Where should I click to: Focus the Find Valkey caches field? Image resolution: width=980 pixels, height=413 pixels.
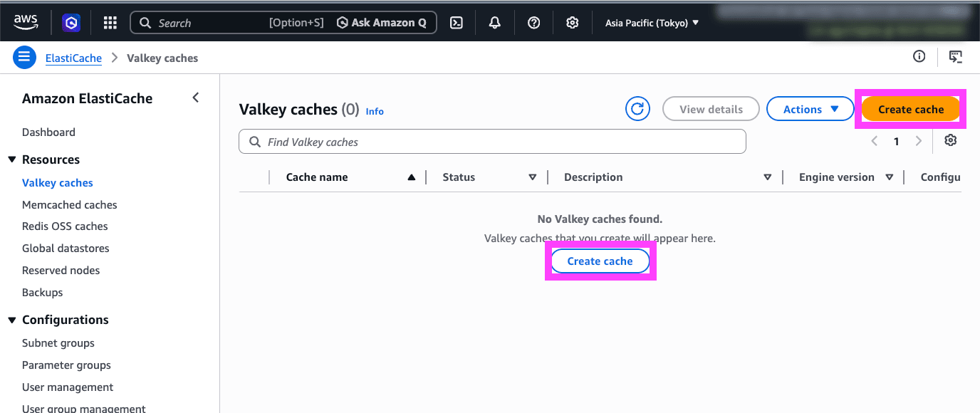tap(492, 142)
